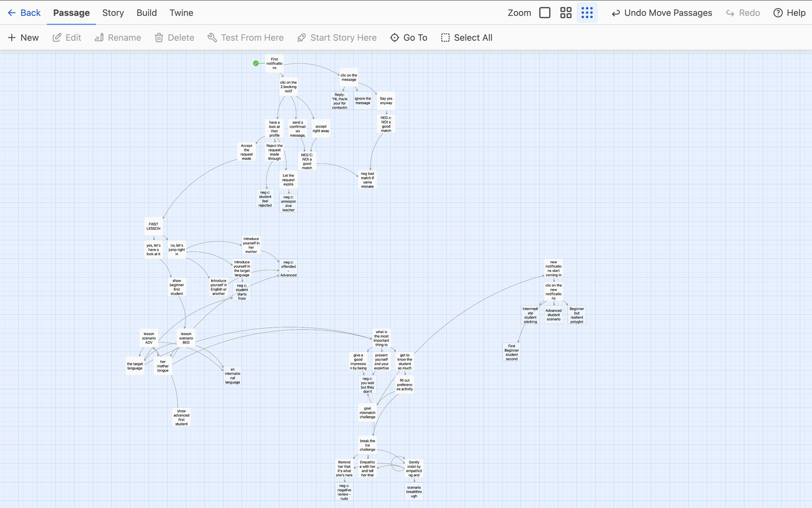The height and width of the screenshot is (508, 812).
Task: Select the 'goal mismatch challenge' passage
Action: tap(367, 412)
